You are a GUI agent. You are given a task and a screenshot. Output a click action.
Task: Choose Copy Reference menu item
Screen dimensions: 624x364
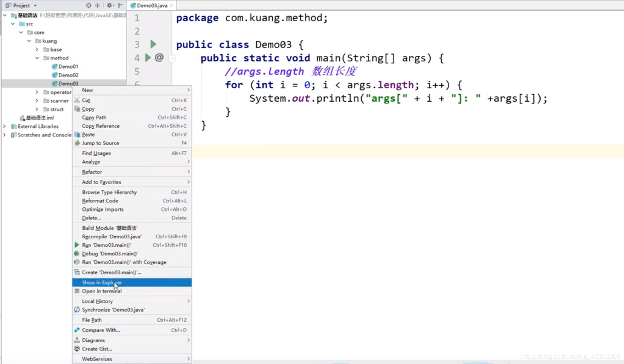[x=132, y=126]
